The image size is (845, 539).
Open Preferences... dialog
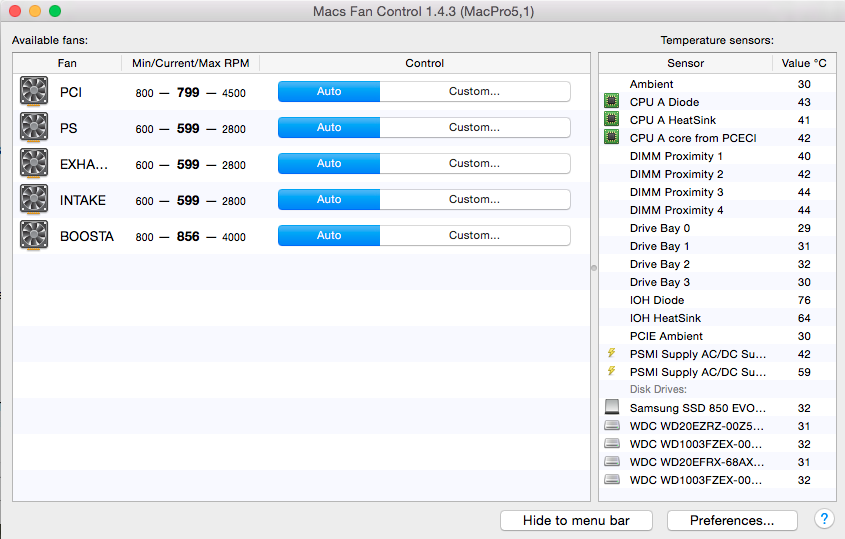pyautogui.click(x=732, y=521)
